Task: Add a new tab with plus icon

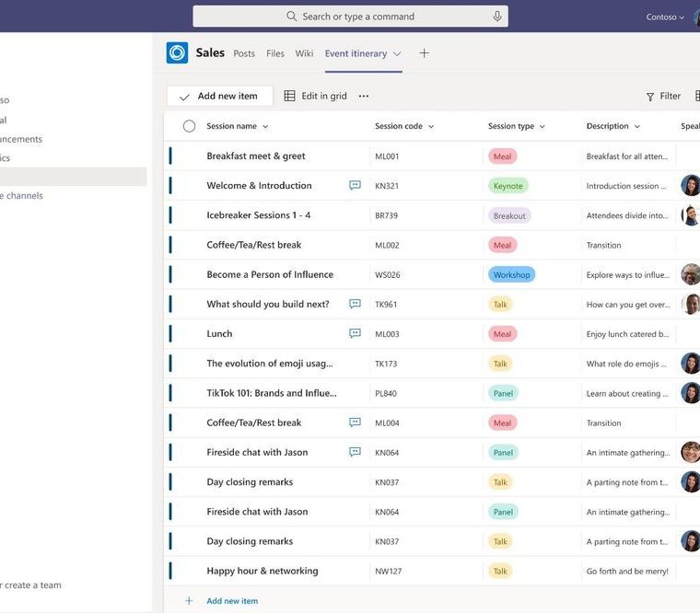Action: pos(424,53)
